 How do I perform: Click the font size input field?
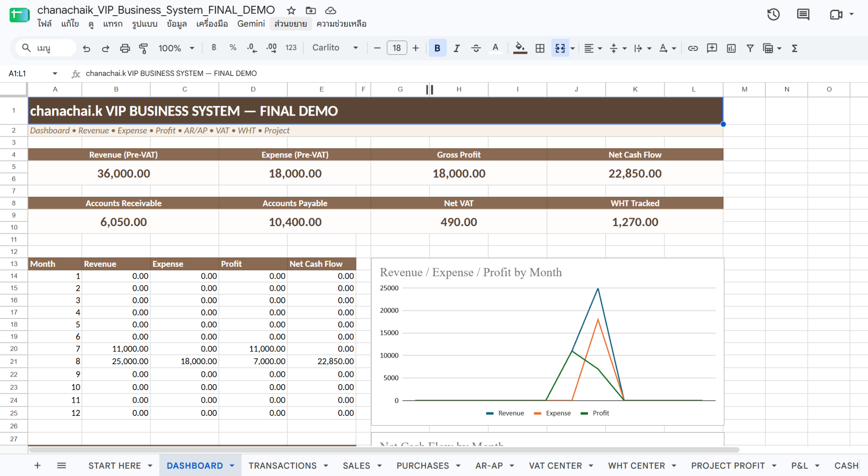click(x=397, y=48)
